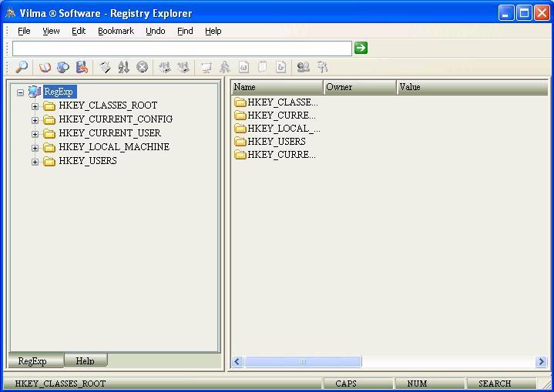Click the greyed computers icon right of the circled X

pyautogui.click(x=165, y=67)
